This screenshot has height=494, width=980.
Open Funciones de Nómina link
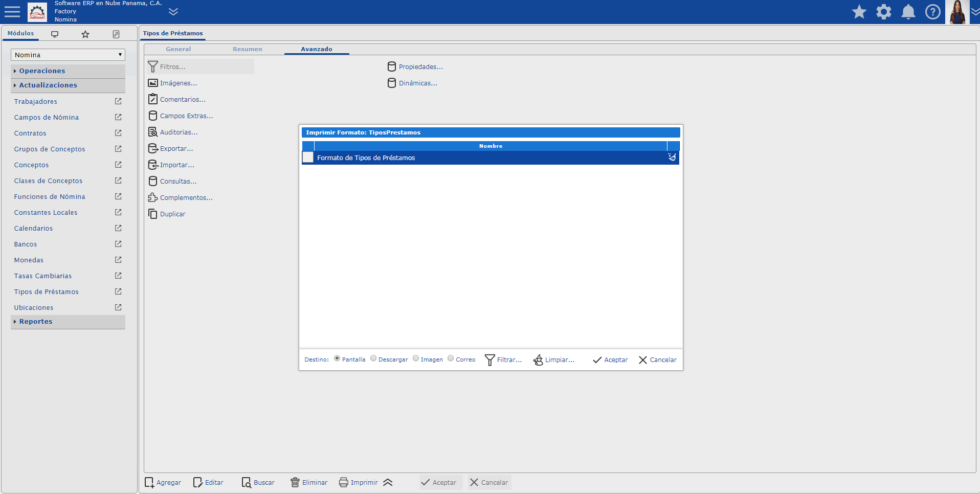50,197
